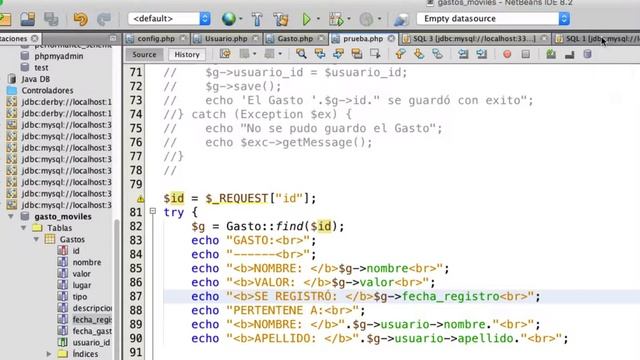Click the Build Project hammer icon
The width and height of the screenshot is (640, 360).
(257, 19)
